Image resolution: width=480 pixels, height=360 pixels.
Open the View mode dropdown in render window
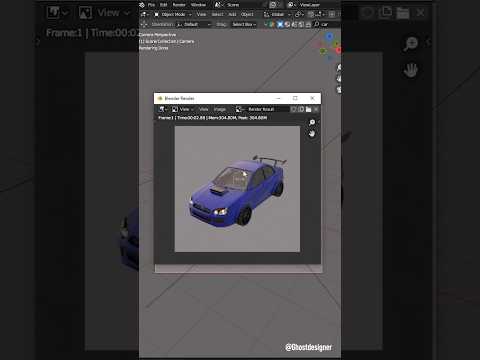pos(183,109)
